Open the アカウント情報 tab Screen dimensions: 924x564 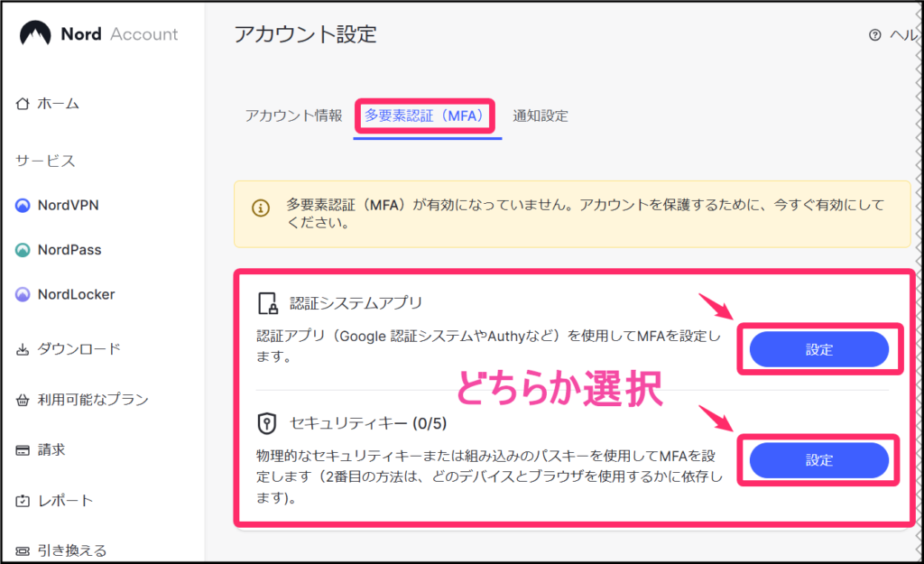pos(293,116)
